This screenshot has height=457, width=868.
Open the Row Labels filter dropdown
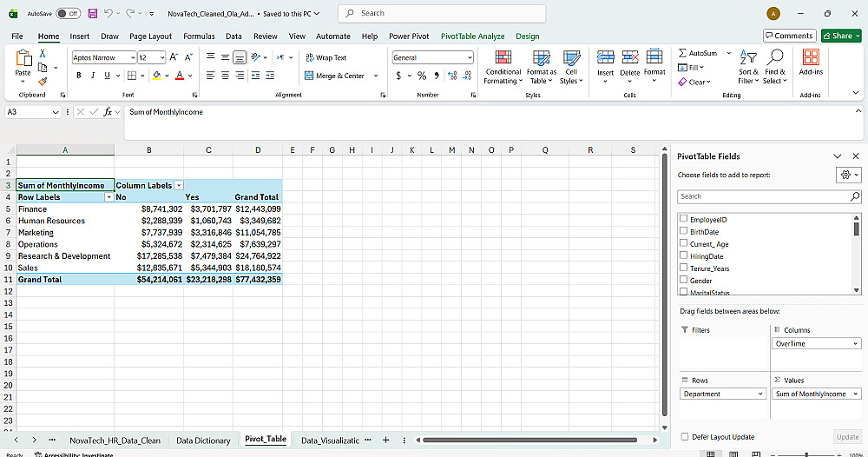[x=109, y=197]
